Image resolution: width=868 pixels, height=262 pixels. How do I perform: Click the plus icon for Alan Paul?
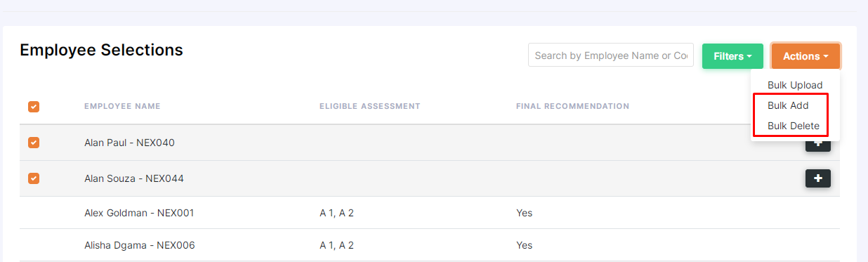coord(817,145)
